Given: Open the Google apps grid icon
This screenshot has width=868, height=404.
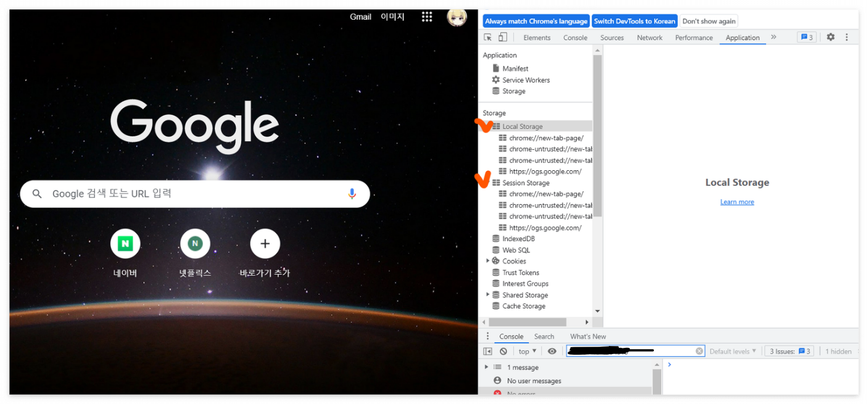Looking at the screenshot, I should pyautogui.click(x=427, y=17).
